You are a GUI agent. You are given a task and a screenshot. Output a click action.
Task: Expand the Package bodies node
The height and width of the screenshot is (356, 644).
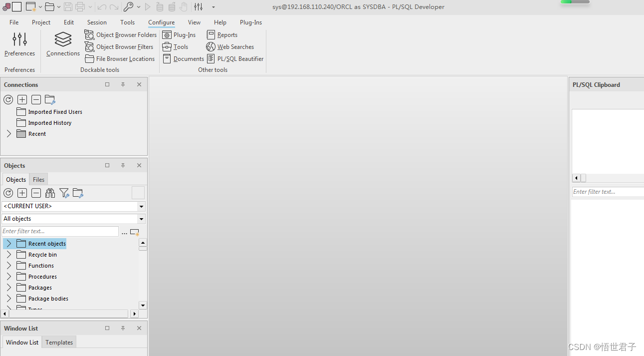tap(8, 299)
